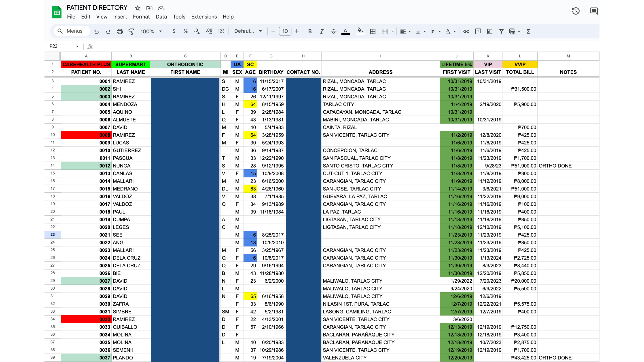Click the insert link icon
Image resolution: width=644 pixels, height=362 pixels.
[466, 31]
